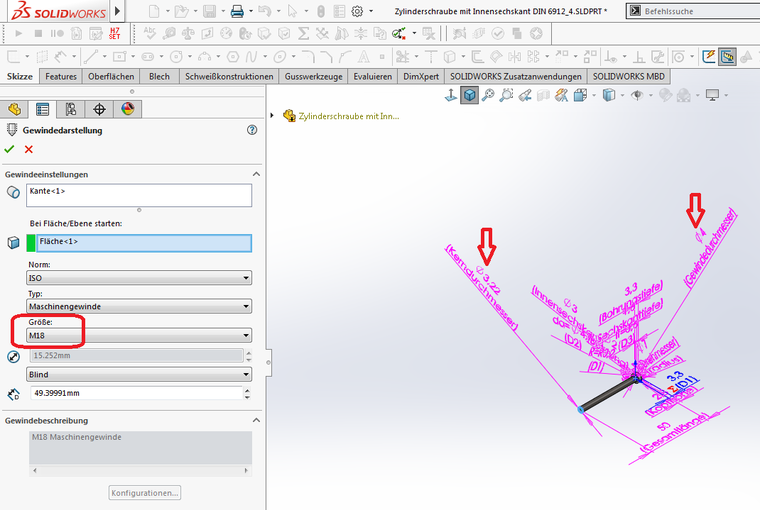
Task: Select the Polygon sketch tool
Action: pos(233,57)
